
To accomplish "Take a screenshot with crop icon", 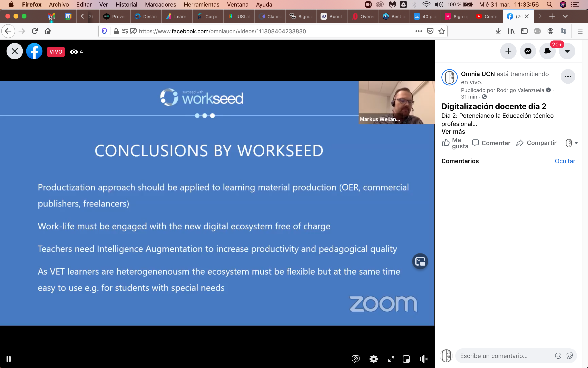I will 563,31.
